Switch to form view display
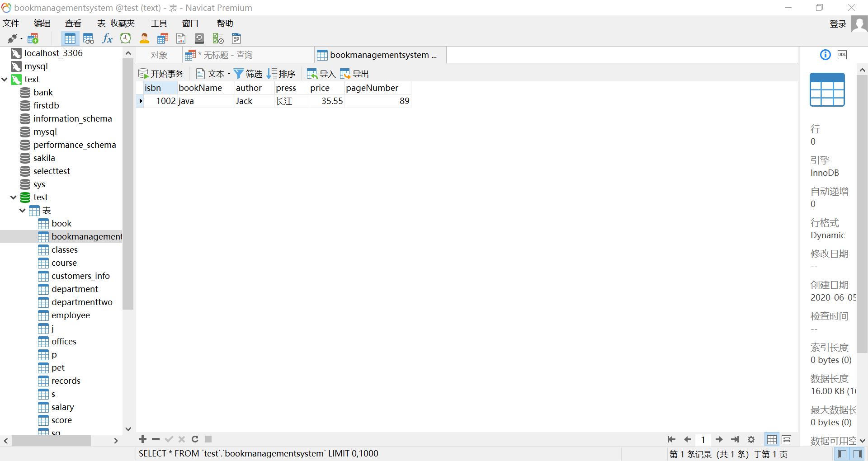868x461 pixels. point(787,439)
